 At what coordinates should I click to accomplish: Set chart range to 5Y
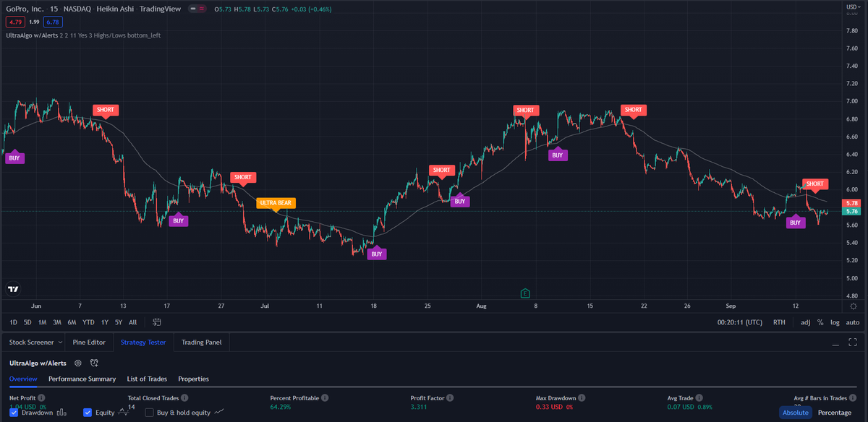click(119, 322)
